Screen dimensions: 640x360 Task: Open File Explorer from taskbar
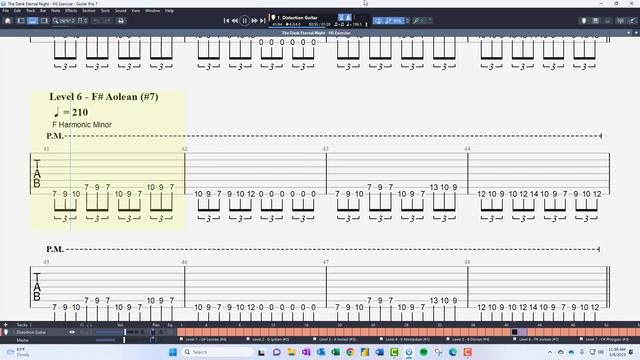[x=291, y=352]
